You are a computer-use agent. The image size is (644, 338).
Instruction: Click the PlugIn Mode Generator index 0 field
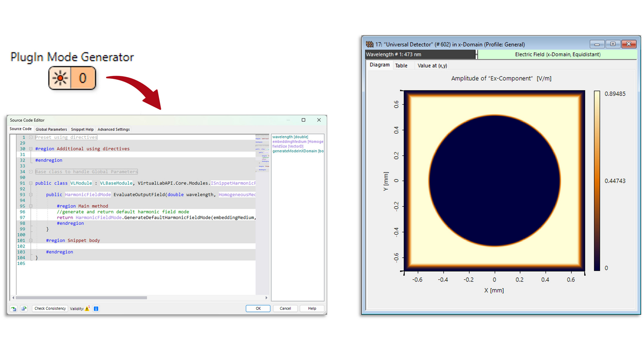pos(83,78)
